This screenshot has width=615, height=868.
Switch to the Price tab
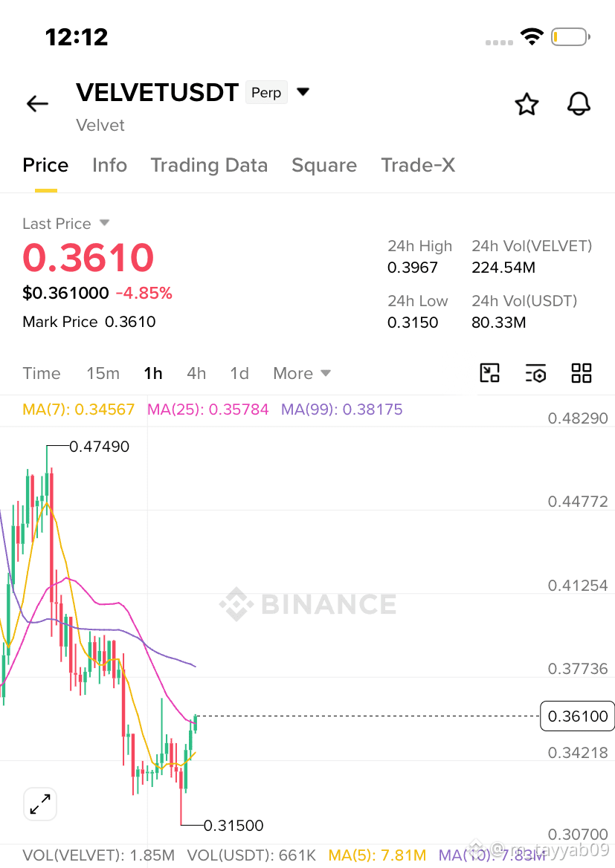[45, 165]
